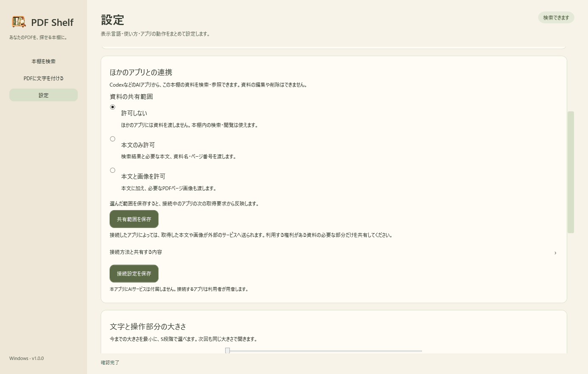Click the 資料の共有範囲 label
The height and width of the screenshot is (374, 588).
tap(131, 97)
